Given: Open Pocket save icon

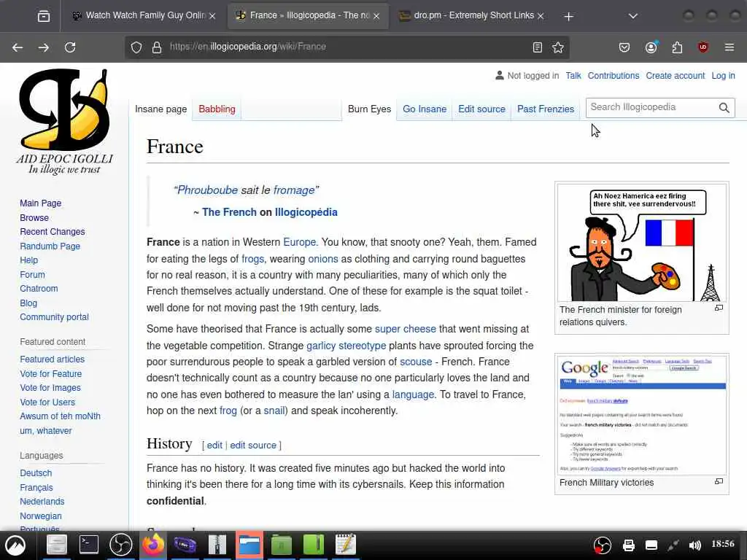Looking at the screenshot, I should click(x=624, y=47).
